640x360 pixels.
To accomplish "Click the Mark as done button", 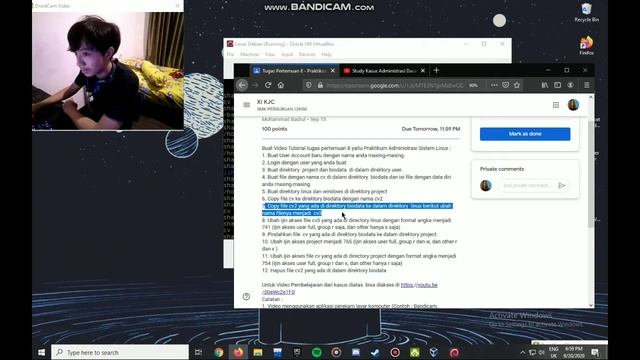I will pyautogui.click(x=525, y=134).
